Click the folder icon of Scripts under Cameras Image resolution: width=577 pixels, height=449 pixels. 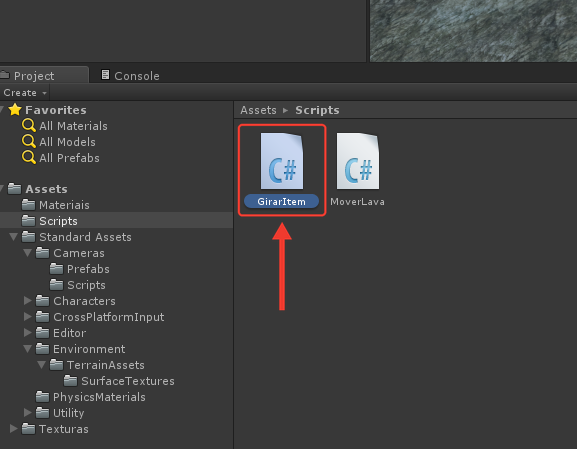click(x=56, y=284)
